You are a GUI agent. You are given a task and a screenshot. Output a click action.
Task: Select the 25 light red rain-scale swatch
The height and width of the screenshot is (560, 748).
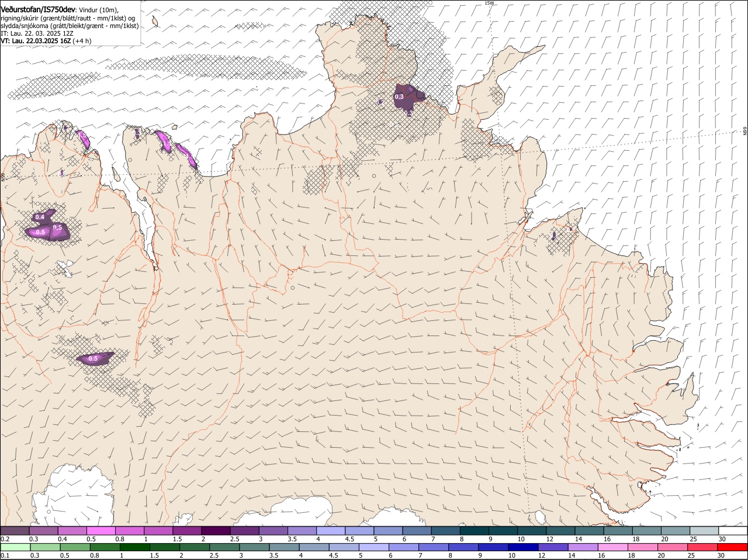coord(702,548)
